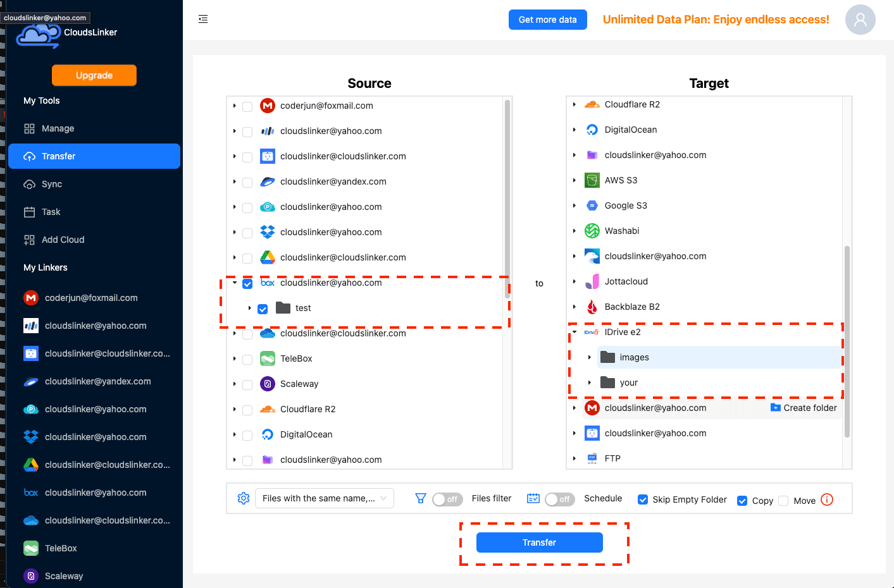Screen dimensions: 894x588
Task: Uncheck the test folder checkbox
Action: pyautogui.click(x=263, y=309)
